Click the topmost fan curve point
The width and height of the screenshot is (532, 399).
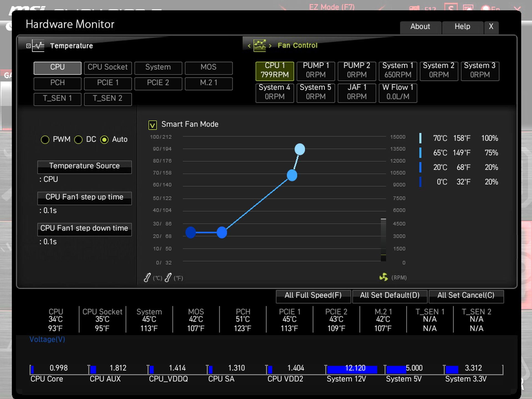[x=300, y=149]
